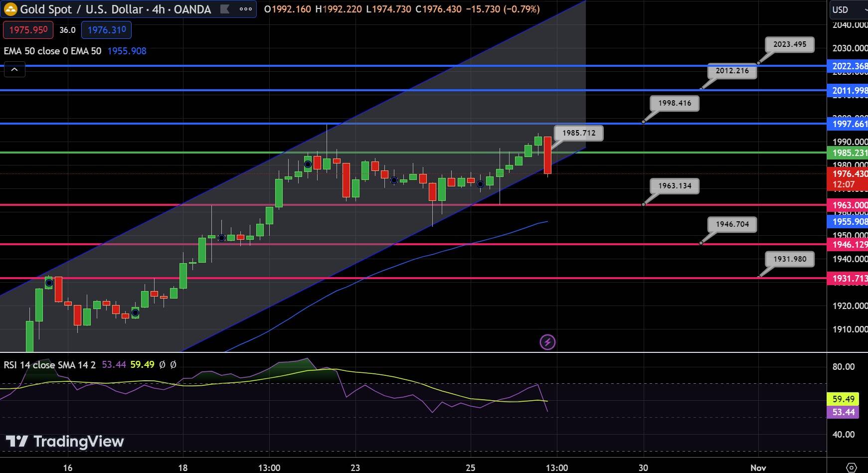The height and width of the screenshot is (473, 868).
Task: Open the three-dots more options menu
Action: pyautogui.click(x=246, y=9)
